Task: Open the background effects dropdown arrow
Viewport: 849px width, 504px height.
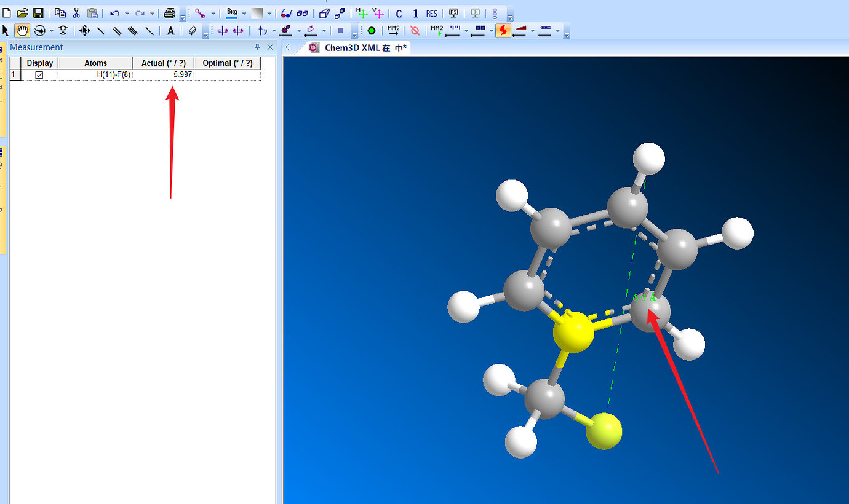Action: (x=269, y=14)
